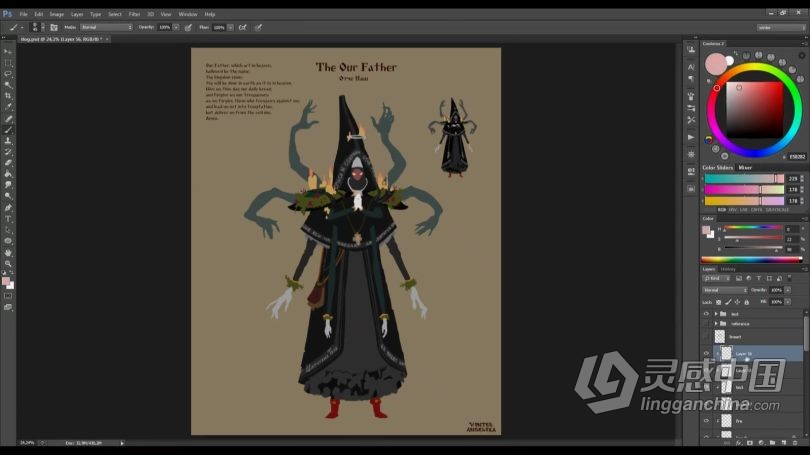Select the Hand tool
810x455 pixels.
coord(8,253)
